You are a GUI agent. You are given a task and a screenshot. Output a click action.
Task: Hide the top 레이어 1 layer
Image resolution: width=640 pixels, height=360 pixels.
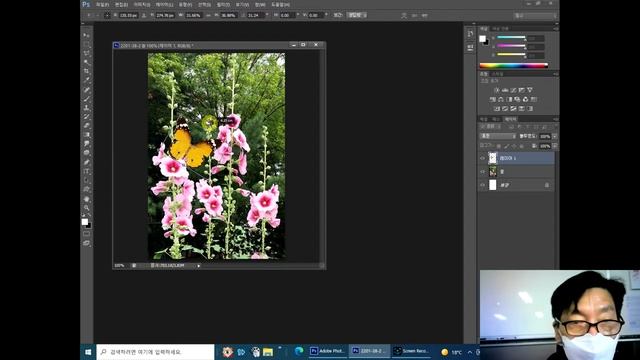(482, 158)
